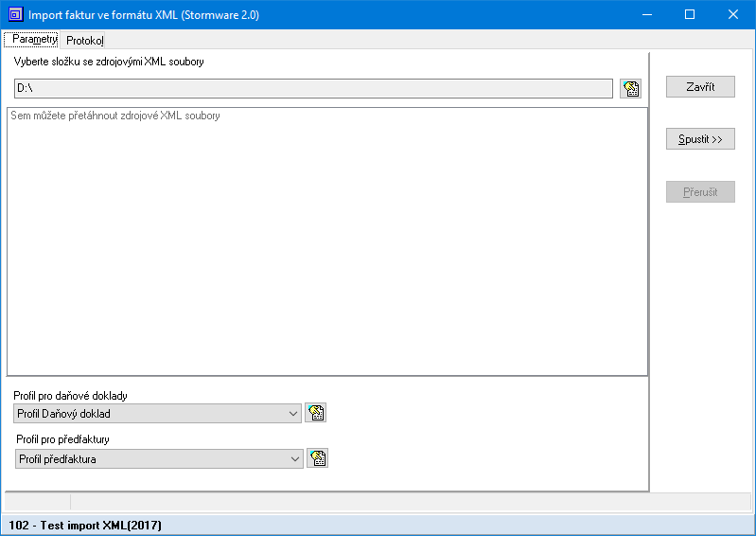Close the window using the title bar X

(x=733, y=14)
